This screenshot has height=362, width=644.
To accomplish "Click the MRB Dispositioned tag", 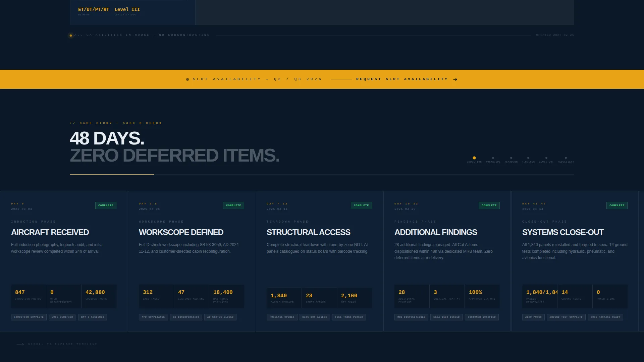I will [411, 317].
